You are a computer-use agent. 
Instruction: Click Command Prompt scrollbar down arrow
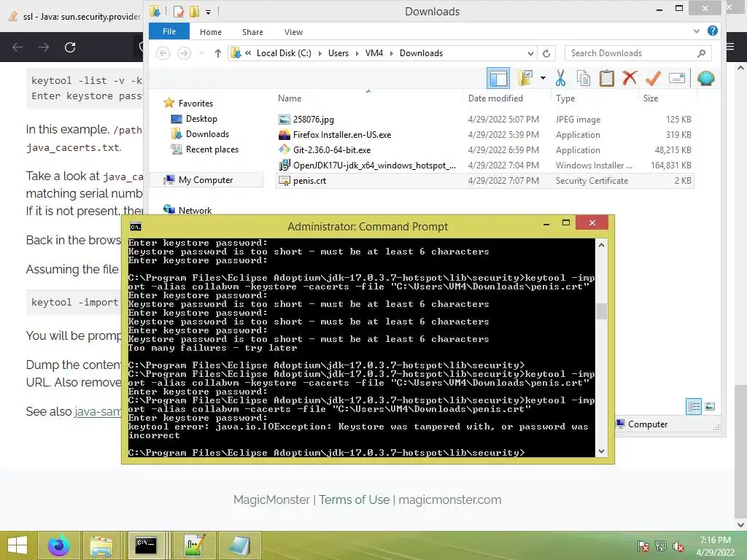(601, 451)
